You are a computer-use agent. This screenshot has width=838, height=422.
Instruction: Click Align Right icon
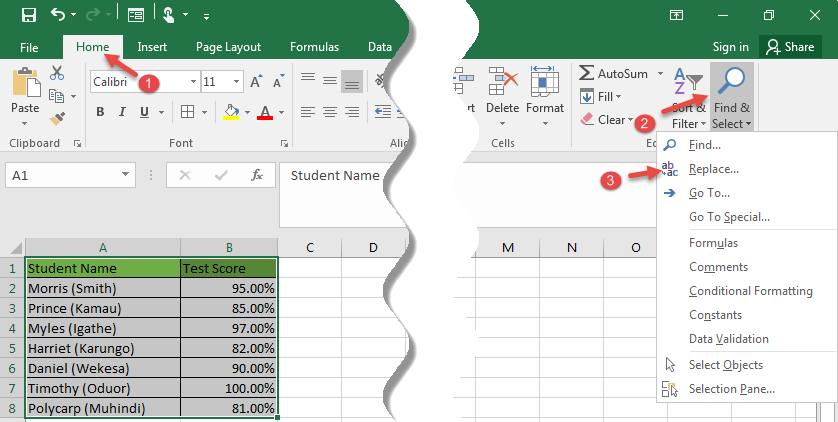point(352,112)
